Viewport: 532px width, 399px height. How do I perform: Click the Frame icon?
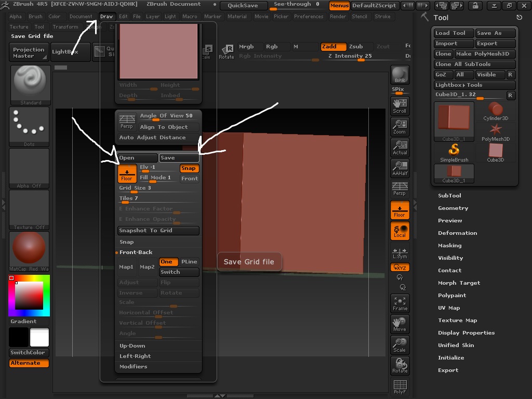tap(400, 303)
